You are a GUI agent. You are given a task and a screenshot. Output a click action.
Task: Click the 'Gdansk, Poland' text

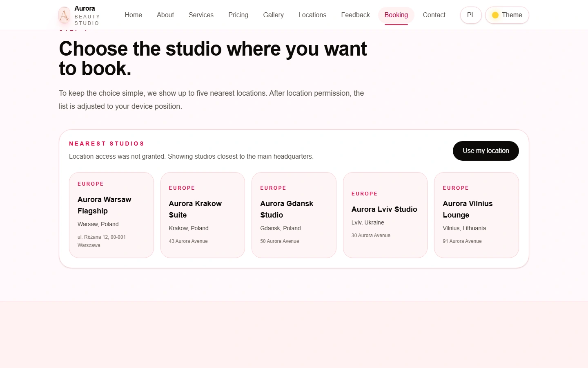(x=281, y=228)
